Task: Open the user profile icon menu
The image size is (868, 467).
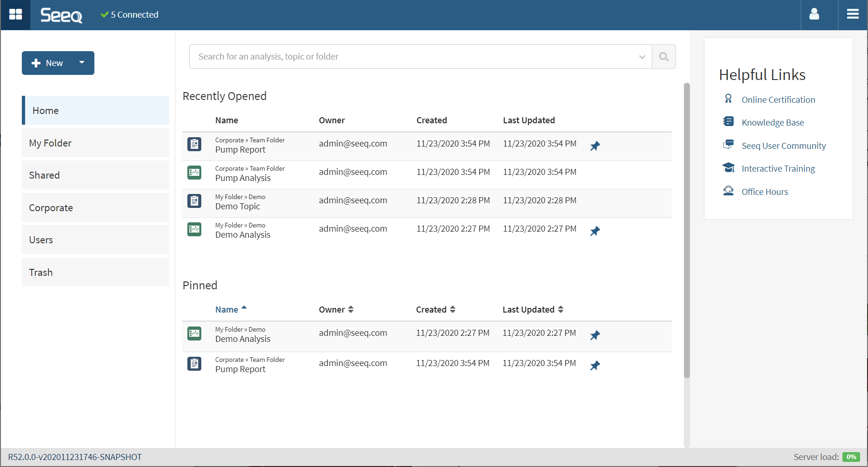Action: tap(814, 14)
